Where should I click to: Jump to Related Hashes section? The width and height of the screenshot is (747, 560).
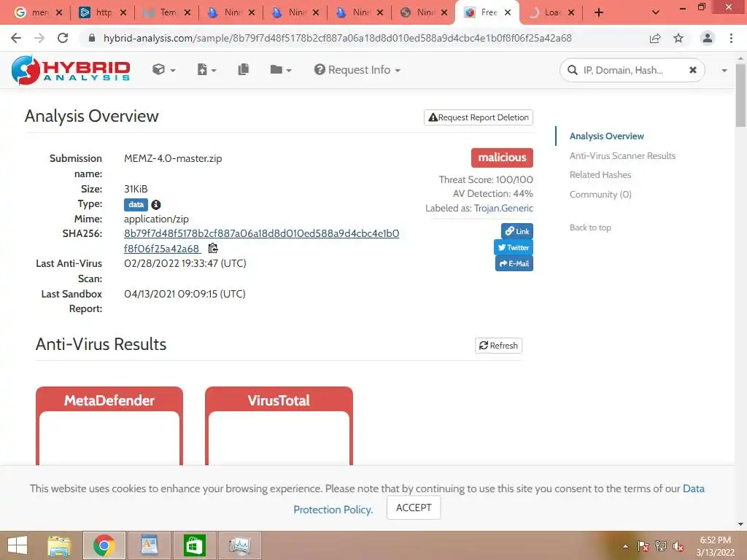point(600,175)
